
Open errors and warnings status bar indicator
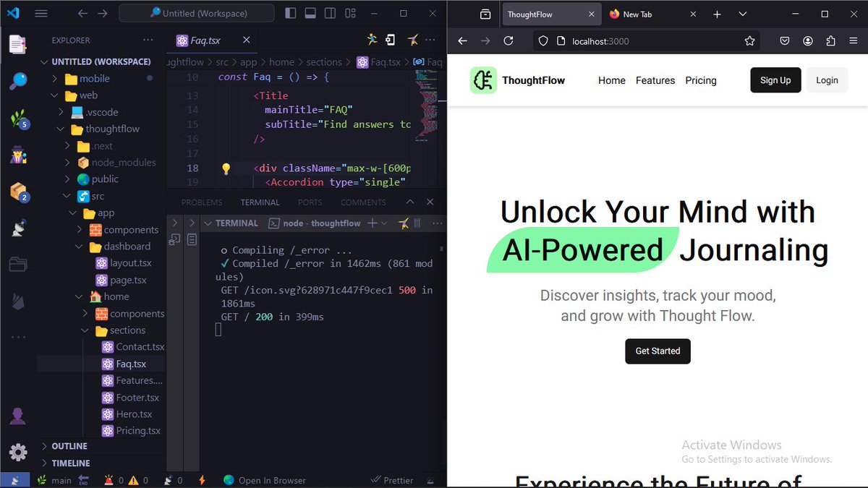[x=126, y=480]
